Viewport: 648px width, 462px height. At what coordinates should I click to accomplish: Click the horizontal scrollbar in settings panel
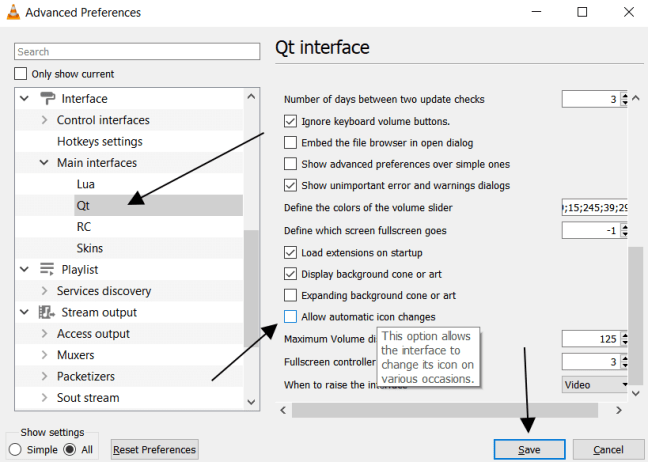click(440, 410)
